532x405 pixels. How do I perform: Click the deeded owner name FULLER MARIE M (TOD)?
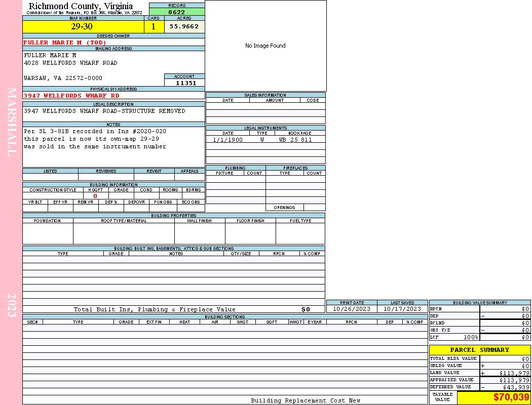pyautogui.click(x=65, y=43)
